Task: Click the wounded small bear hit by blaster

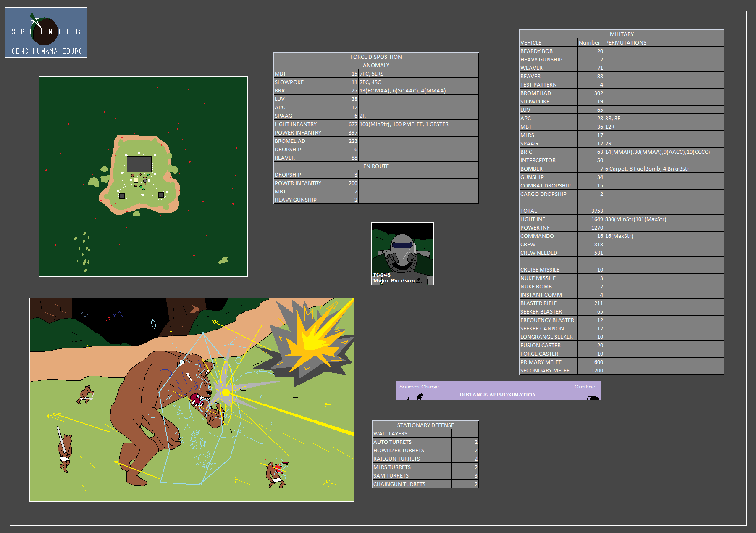Action: point(276,474)
